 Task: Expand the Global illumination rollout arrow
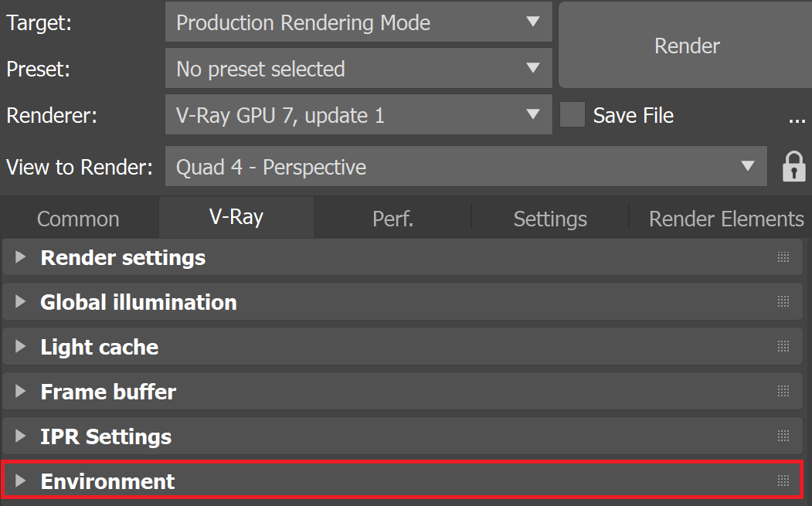20,301
